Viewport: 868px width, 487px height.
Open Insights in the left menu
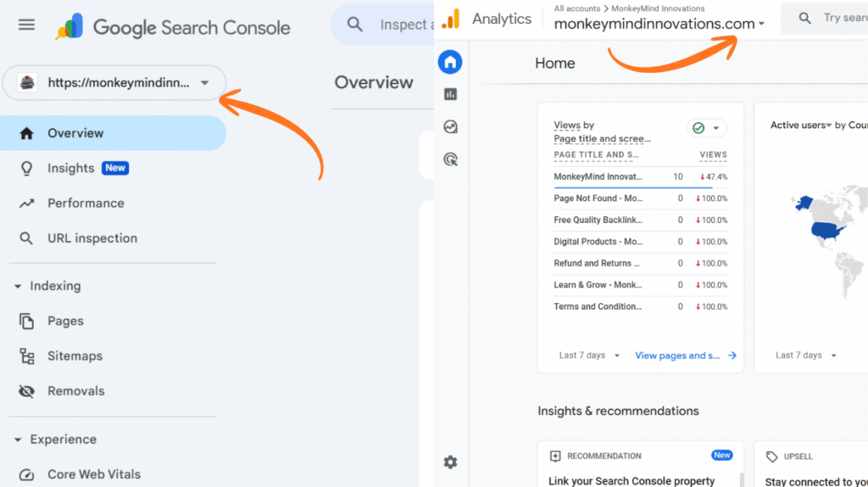71,168
